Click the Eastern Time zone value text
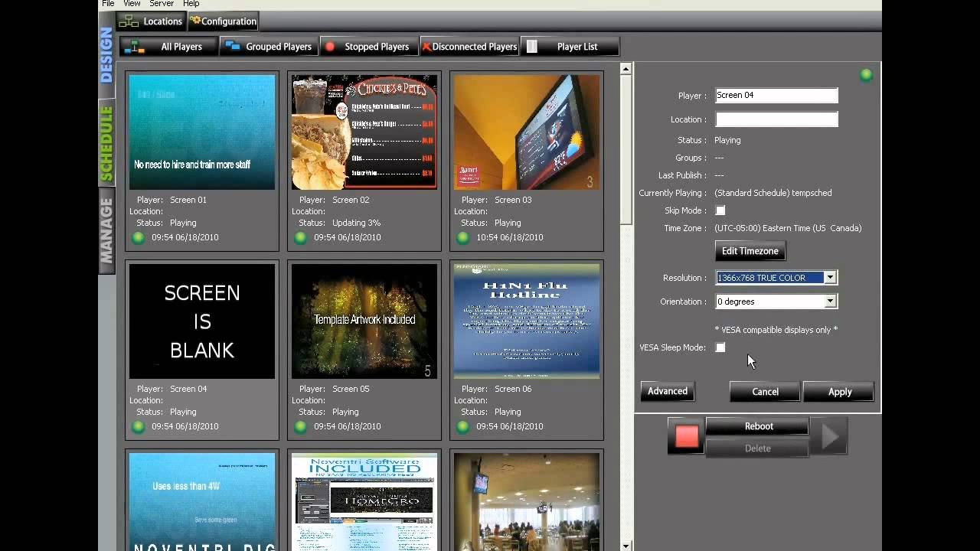The height and width of the screenshot is (551, 980). (x=788, y=228)
